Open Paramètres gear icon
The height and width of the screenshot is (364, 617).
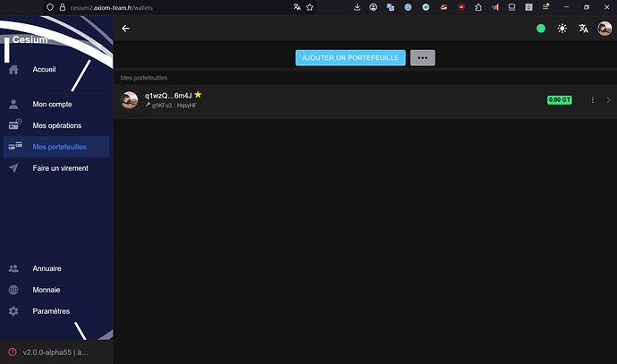14,311
